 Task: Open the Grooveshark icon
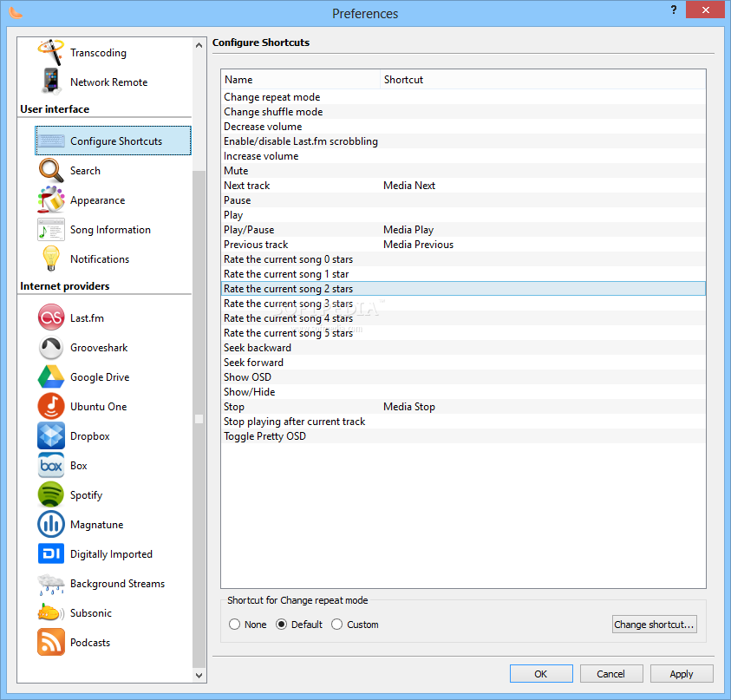[x=51, y=348]
